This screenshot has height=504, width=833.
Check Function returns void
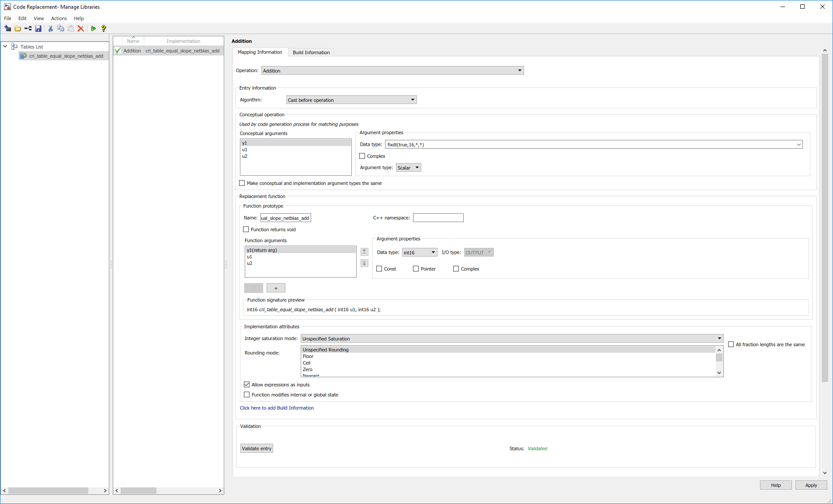tap(246, 229)
